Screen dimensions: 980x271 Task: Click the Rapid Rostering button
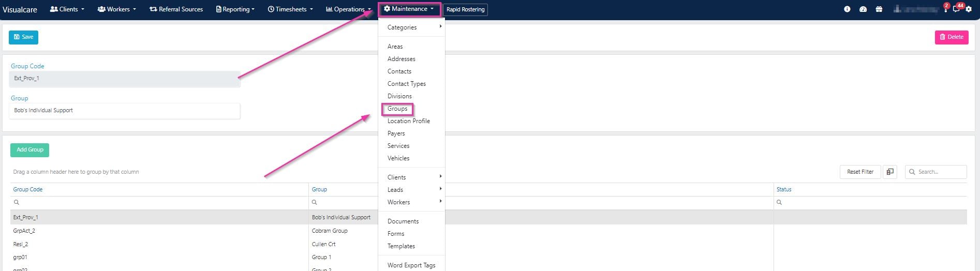point(465,9)
